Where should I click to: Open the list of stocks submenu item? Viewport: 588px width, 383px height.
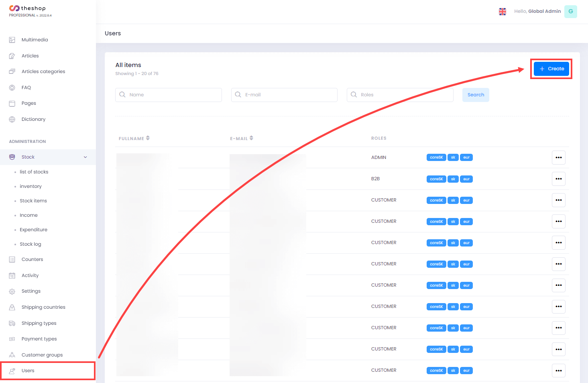(x=34, y=172)
